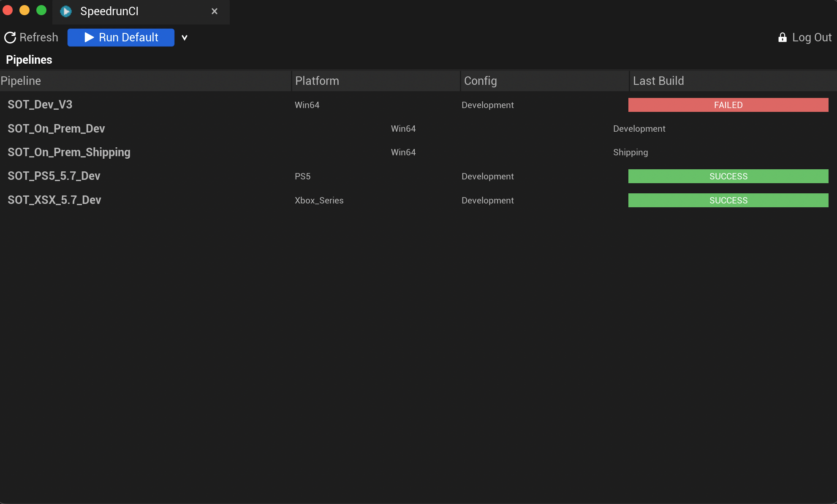Select the SOT_Dev_V3 pipeline
Image resolution: width=837 pixels, height=504 pixels.
click(40, 105)
